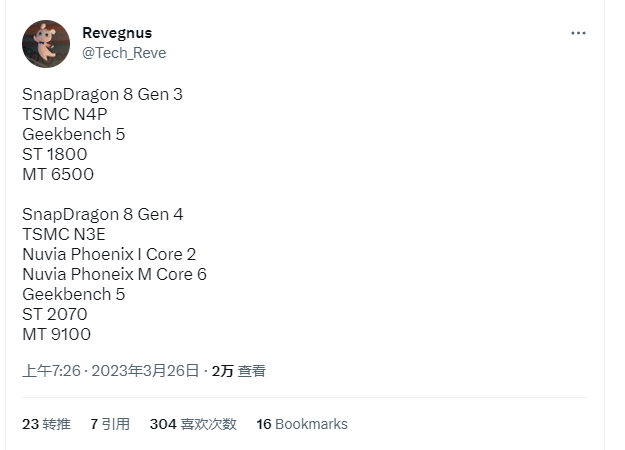Open the 上午7:26 · 2023年3月26日 timestamp link
Image resolution: width=625 pixels, height=450 pixels.
(111, 371)
